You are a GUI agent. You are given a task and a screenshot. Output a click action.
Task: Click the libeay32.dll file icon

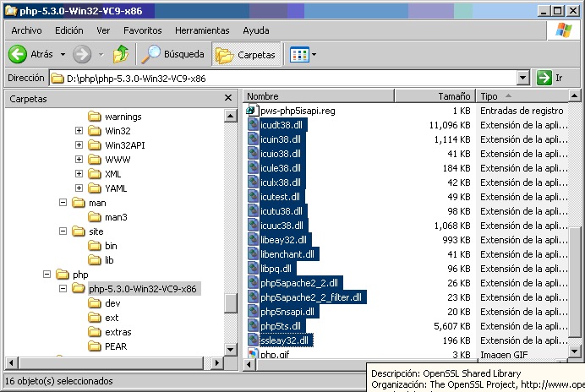(253, 239)
